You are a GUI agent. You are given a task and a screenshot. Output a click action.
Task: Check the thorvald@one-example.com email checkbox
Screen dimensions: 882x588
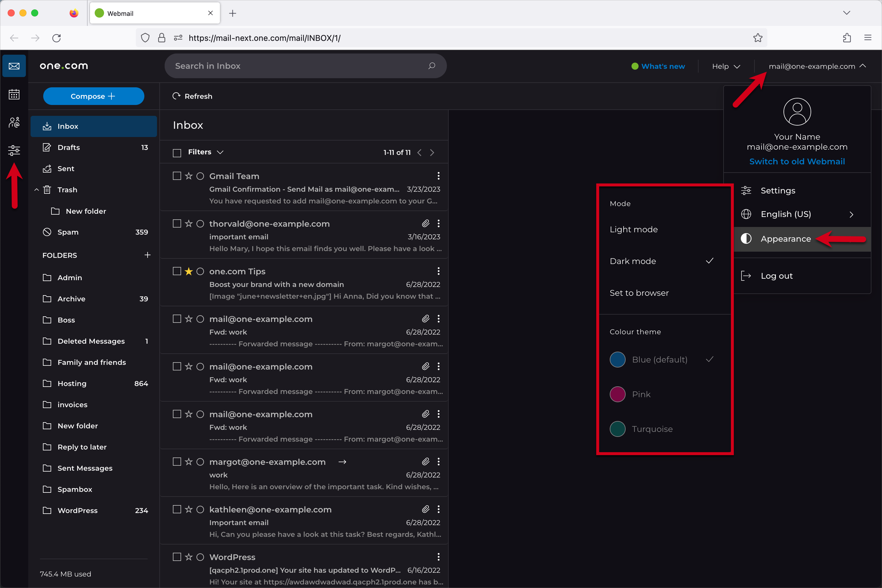[177, 223]
